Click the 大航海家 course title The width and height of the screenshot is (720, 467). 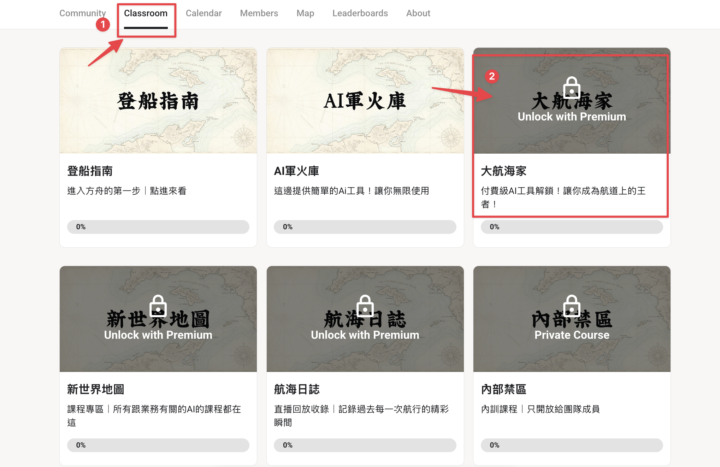[504, 171]
